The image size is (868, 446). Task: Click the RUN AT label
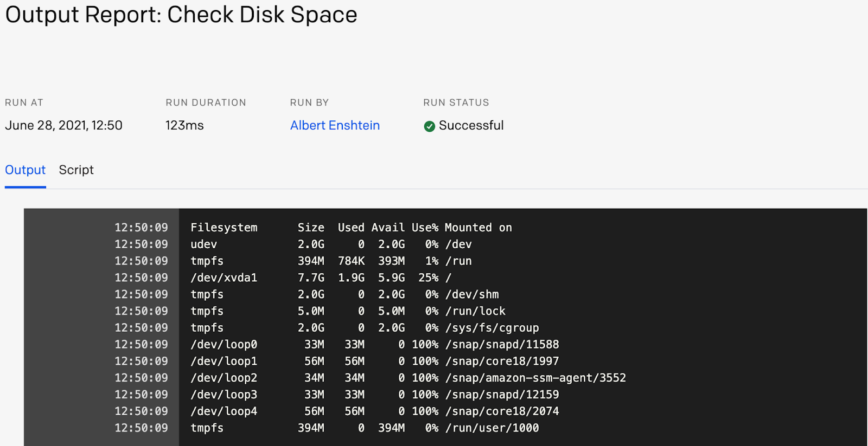click(x=24, y=102)
